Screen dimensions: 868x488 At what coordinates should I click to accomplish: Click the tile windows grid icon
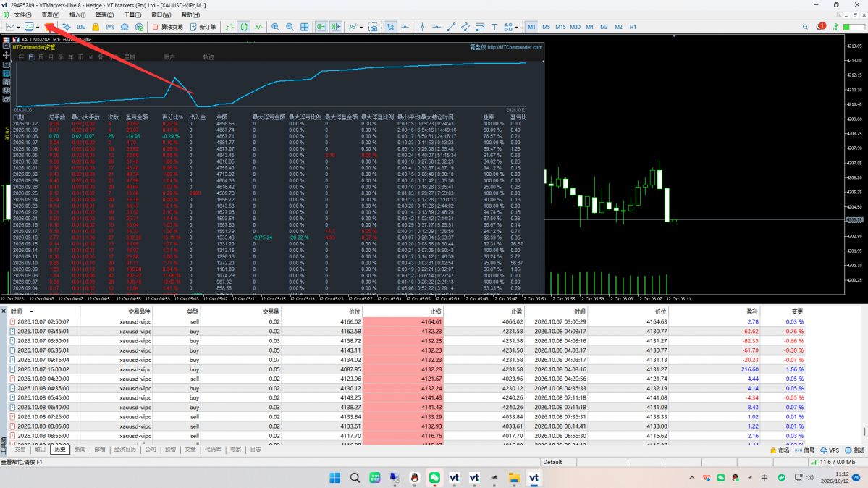point(305,27)
